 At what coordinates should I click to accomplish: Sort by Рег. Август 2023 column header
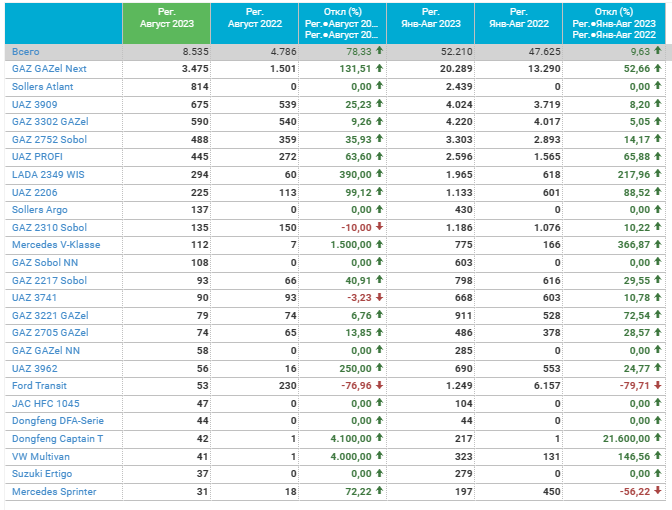click(166, 23)
